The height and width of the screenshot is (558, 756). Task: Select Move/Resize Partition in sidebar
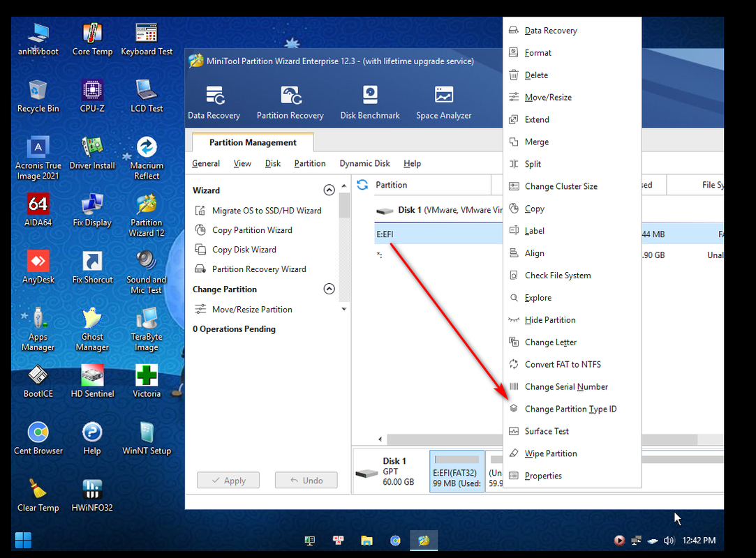point(244,310)
